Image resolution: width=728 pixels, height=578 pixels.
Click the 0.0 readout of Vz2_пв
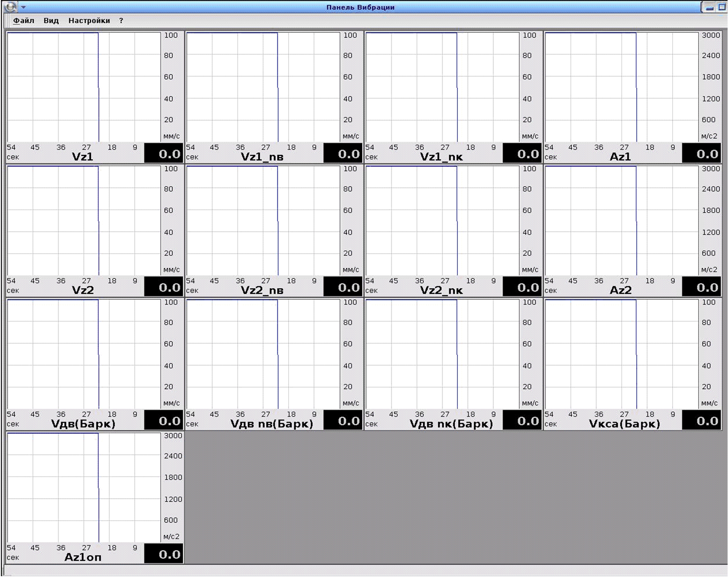(x=343, y=287)
